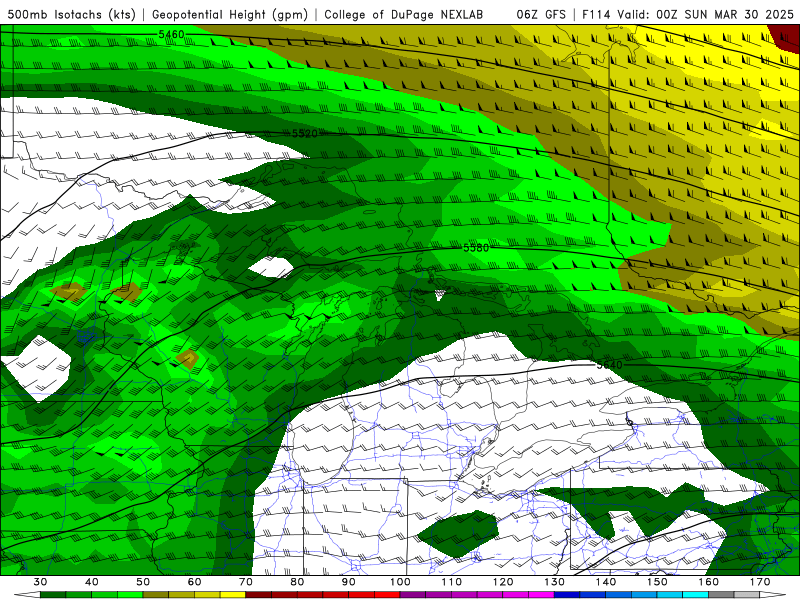800x600 pixels.
Task: Click the 90 kt legend number
Action: [x=348, y=582]
